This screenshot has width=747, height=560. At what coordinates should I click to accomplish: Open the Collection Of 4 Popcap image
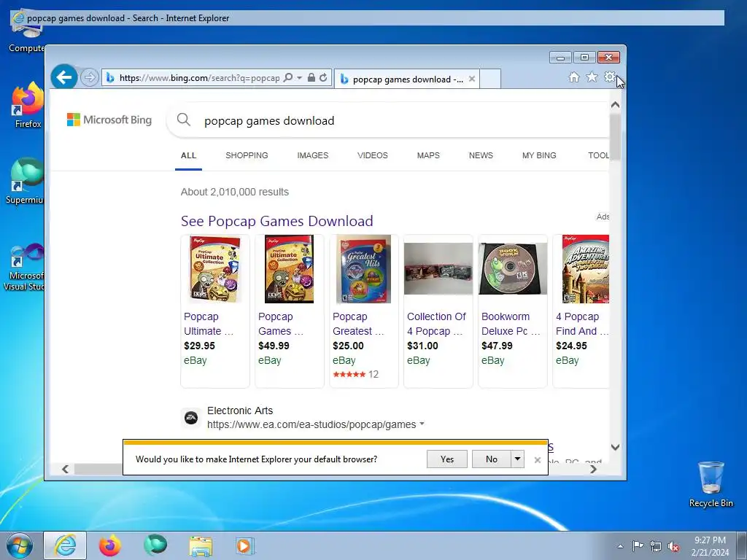point(438,269)
